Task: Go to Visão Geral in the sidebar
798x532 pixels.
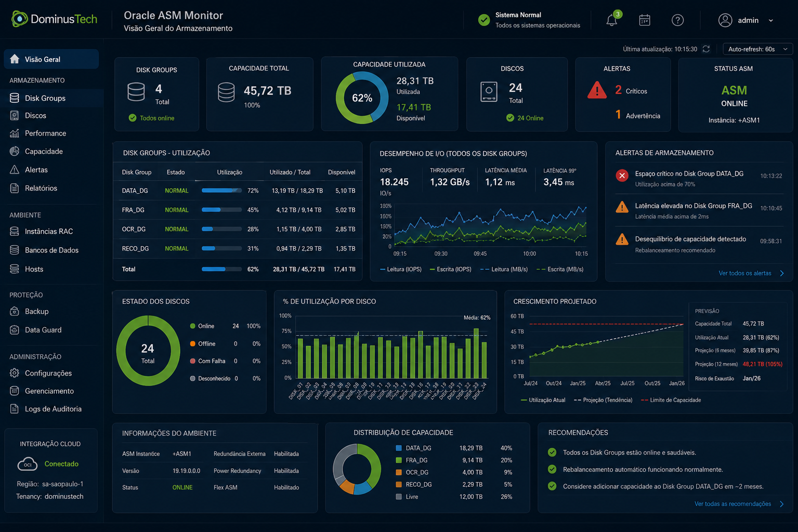Action: pyautogui.click(x=51, y=59)
